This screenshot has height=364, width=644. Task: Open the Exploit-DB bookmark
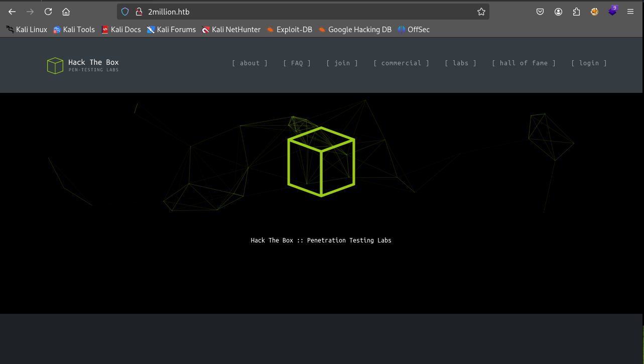[x=290, y=30]
